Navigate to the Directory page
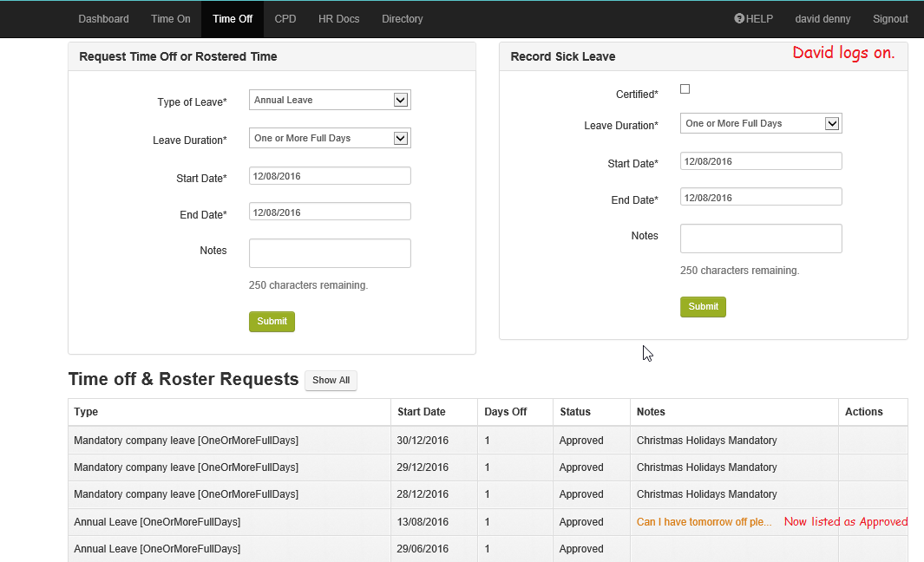Image resolution: width=924 pixels, height=562 pixels. [403, 19]
